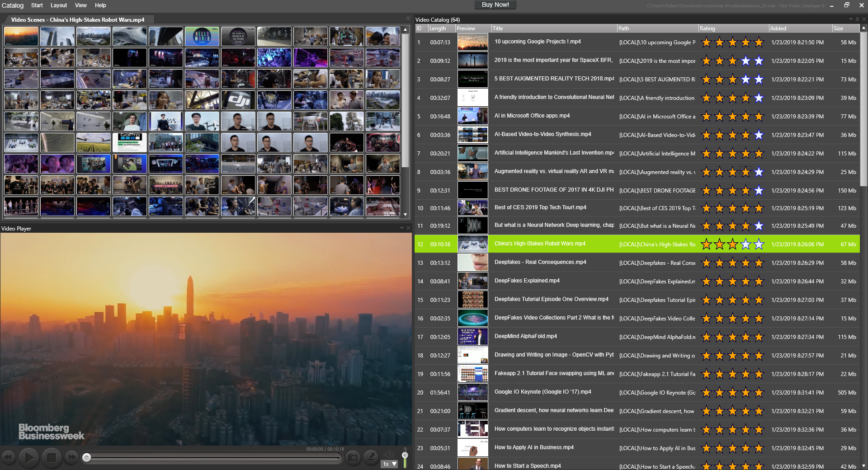Viewport: 868px width, 470px height.
Task: Set fifth star for China's High-Stakes Robot Wars
Action: click(759, 244)
